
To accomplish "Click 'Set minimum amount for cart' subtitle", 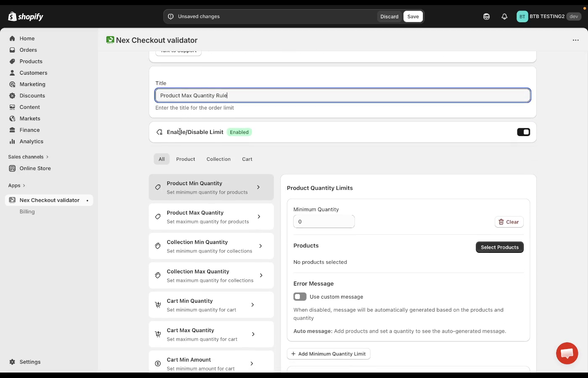I will 201,369.
